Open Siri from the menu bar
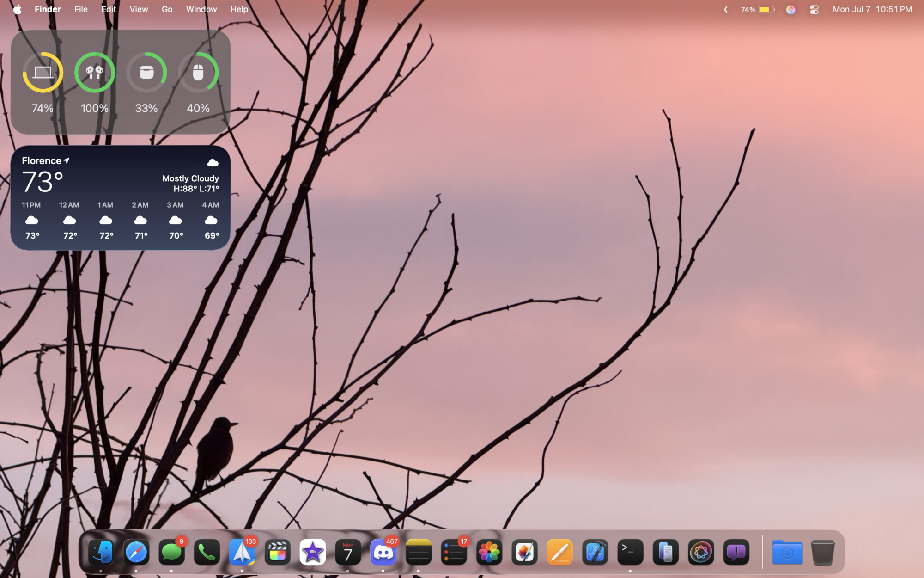 [x=790, y=9]
